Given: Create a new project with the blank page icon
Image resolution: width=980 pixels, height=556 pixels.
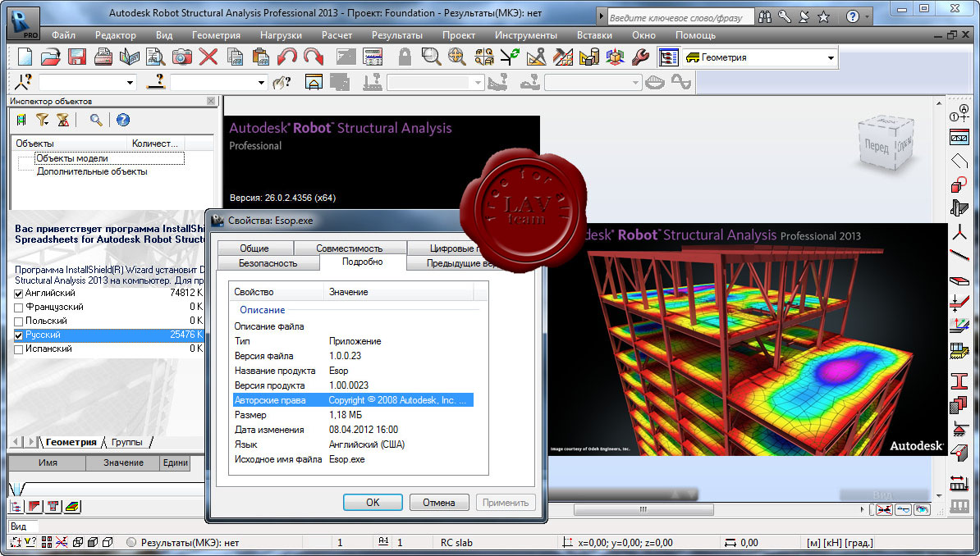Looking at the screenshot, I should pos(25,57).
